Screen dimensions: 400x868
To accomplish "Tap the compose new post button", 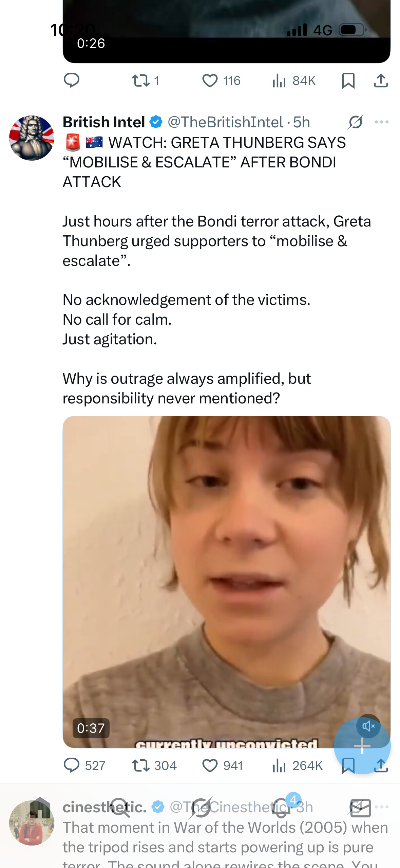I will (x=362, y=746).
